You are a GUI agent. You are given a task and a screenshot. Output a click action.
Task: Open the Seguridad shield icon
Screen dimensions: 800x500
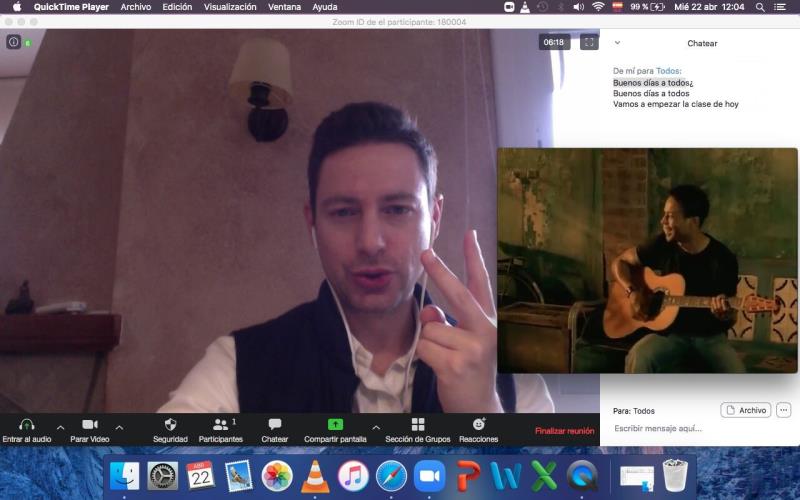click(170, 425)
